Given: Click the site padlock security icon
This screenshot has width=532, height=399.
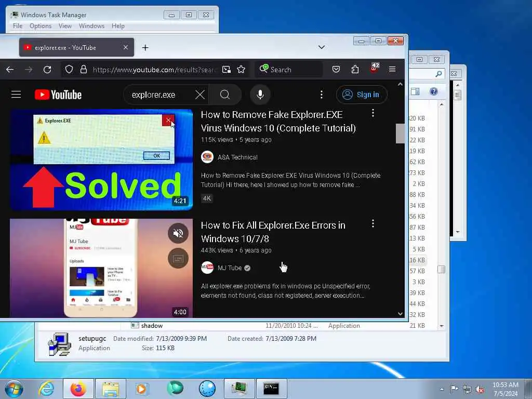Looking at the screenshot, I should tap(84, 70).
